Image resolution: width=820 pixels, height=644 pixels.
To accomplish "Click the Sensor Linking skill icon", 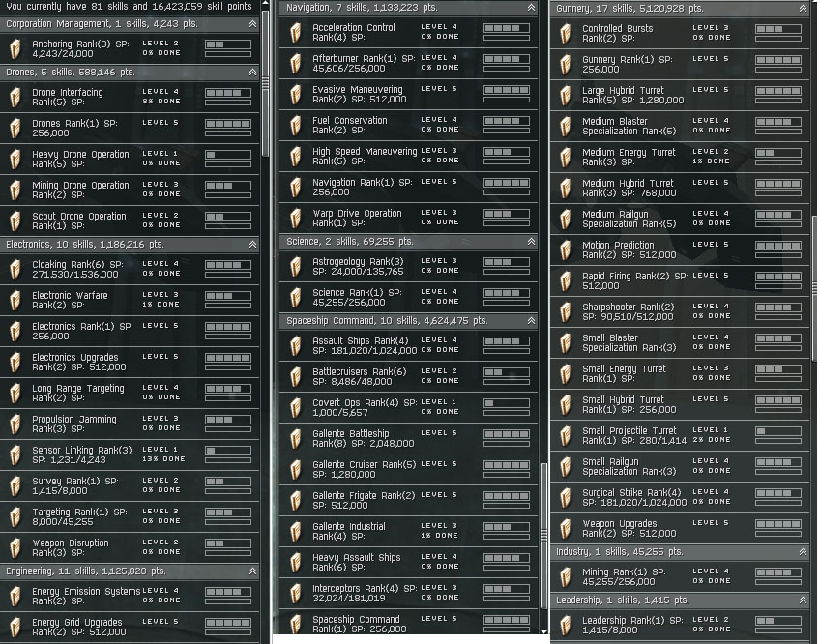I will tap(15, 454).
